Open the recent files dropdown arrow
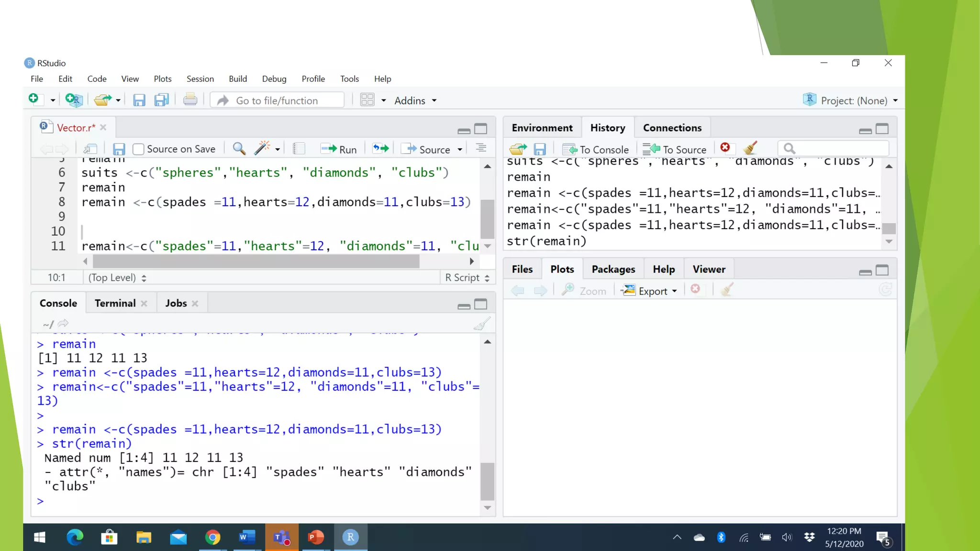 tap(118, 100)
